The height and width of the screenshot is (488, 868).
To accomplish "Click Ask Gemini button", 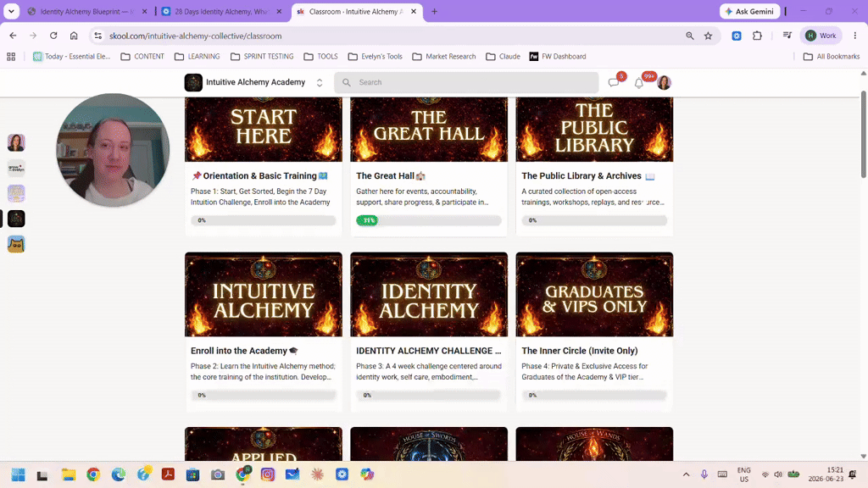I will click(749, 11).
